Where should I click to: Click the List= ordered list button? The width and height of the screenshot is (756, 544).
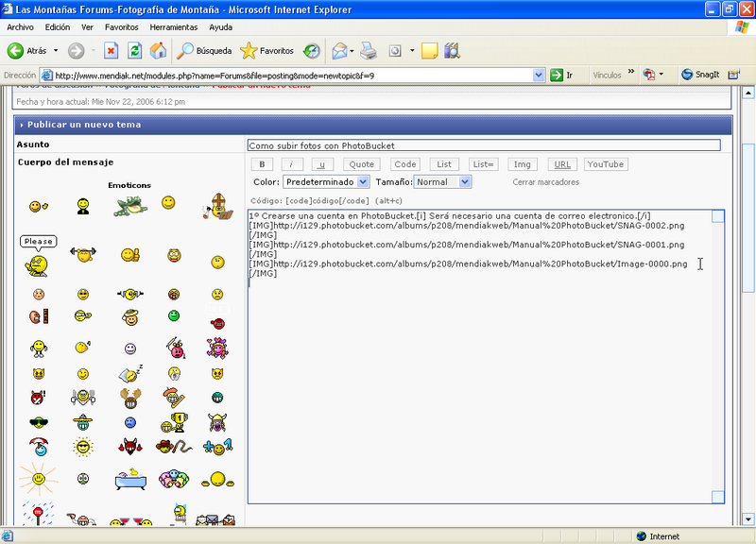pyautogui.click(x=483, y=164)
